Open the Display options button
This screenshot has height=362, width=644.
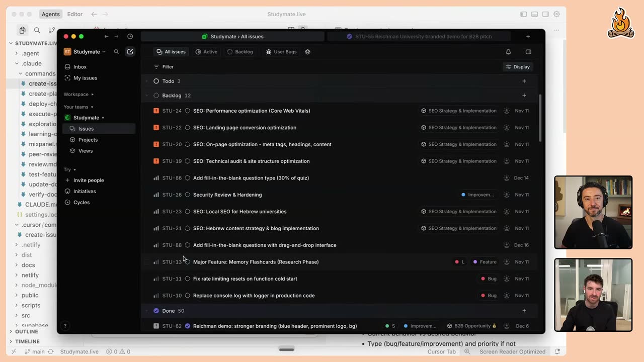(518, 67)
